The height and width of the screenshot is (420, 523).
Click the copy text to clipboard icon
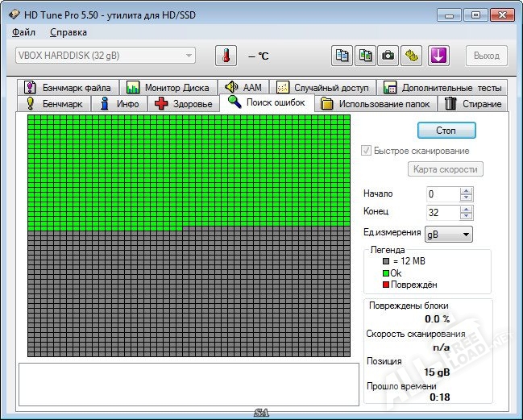[x=342, y=56]
